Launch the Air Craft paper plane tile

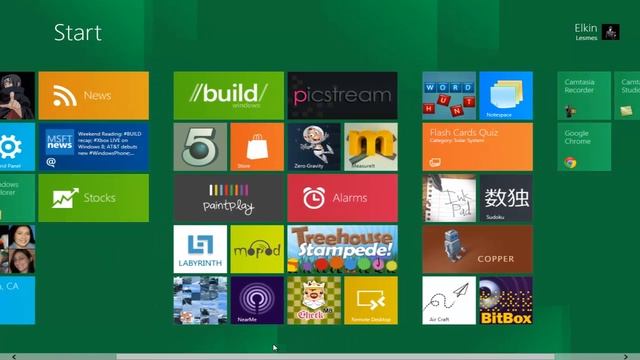(449, 300)
